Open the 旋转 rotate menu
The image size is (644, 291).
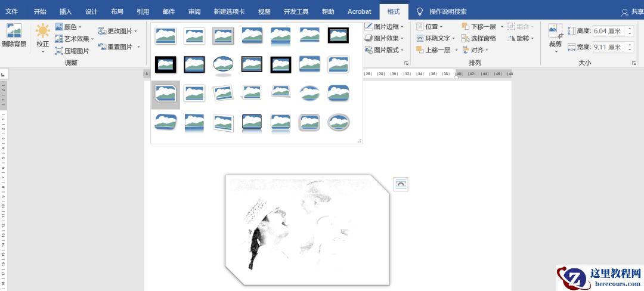click(x=521, y=38)
